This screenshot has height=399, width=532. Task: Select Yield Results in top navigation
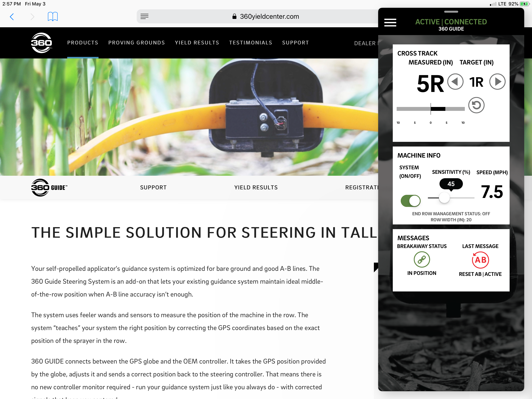(x=197, y=43)
